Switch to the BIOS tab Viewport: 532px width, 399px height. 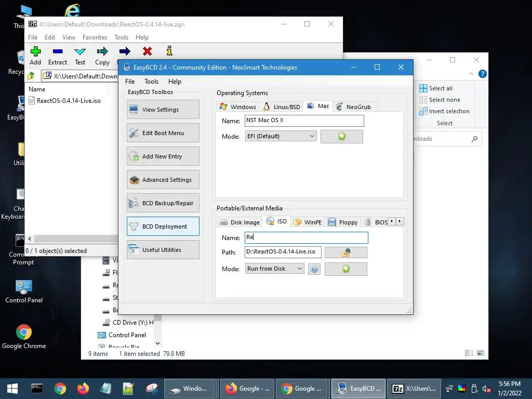tap(376, 222)
